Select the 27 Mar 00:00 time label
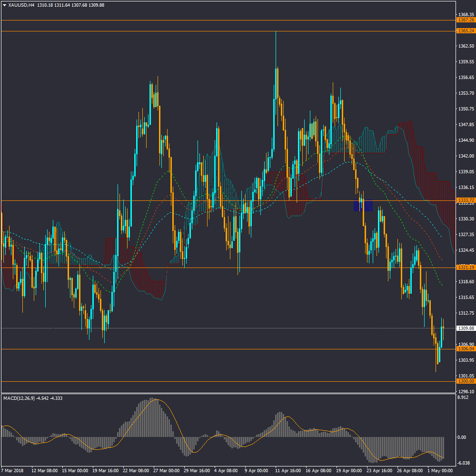Image resolution: width=476 pixels, height=476 pixels. click(167, 470)
